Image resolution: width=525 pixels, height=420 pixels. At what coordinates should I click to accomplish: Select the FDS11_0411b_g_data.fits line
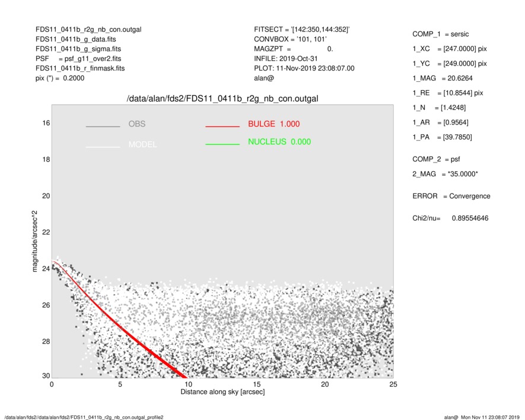(76, 39)
